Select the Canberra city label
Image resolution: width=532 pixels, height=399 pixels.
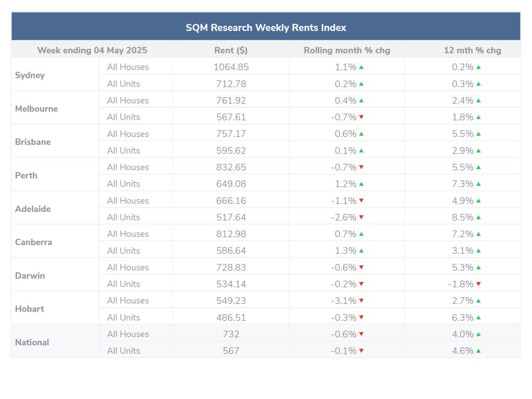point(33,242)
